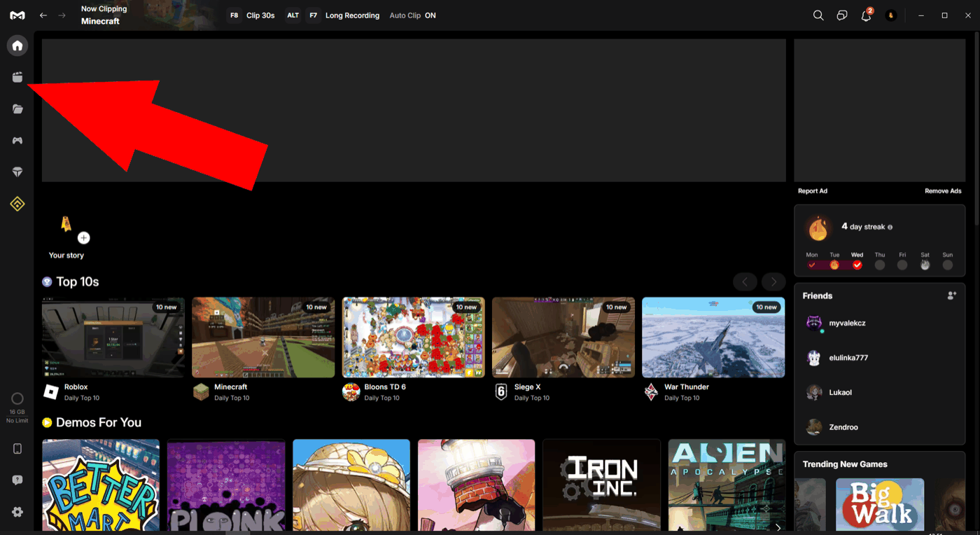Show previous Top 10s with left chevron

coord(745,282)
